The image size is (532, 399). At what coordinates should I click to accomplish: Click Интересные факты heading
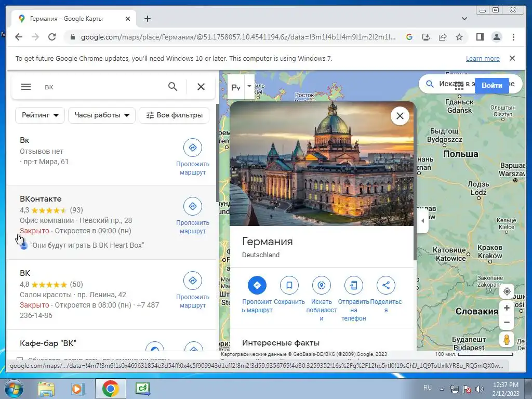click(281, 343)
